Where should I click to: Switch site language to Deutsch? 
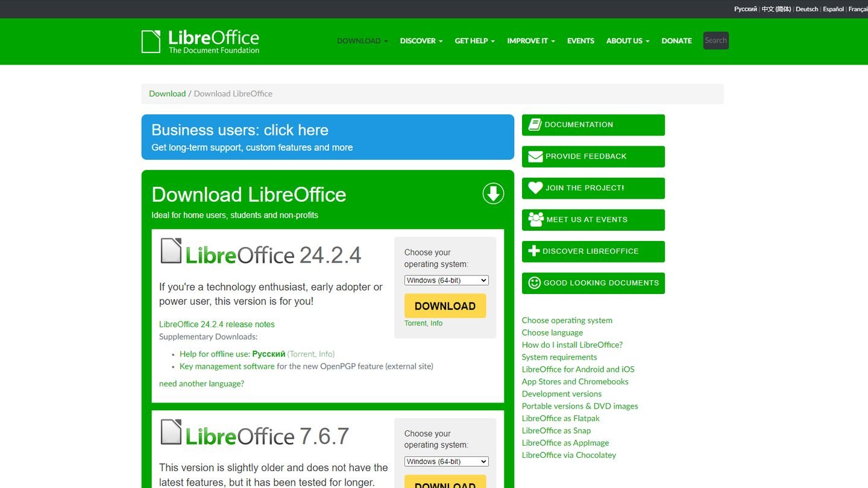tap(807, 9)
